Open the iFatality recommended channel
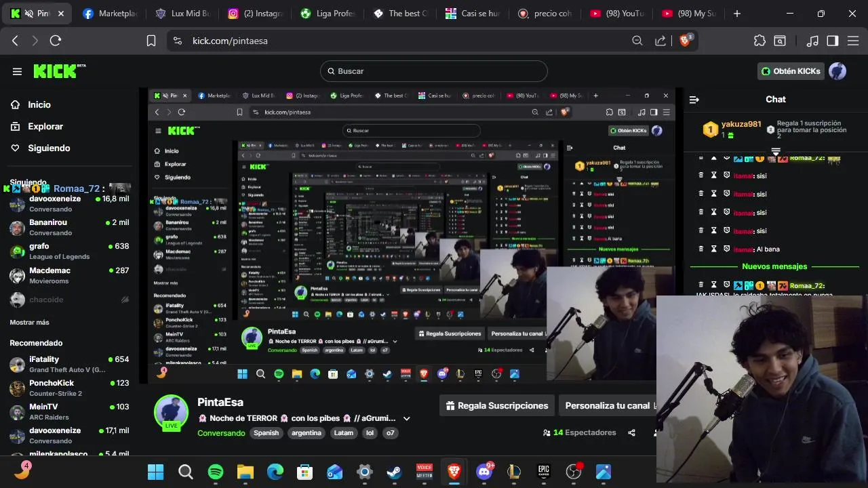The image size is (868, 488). click(x=69, y=364)
